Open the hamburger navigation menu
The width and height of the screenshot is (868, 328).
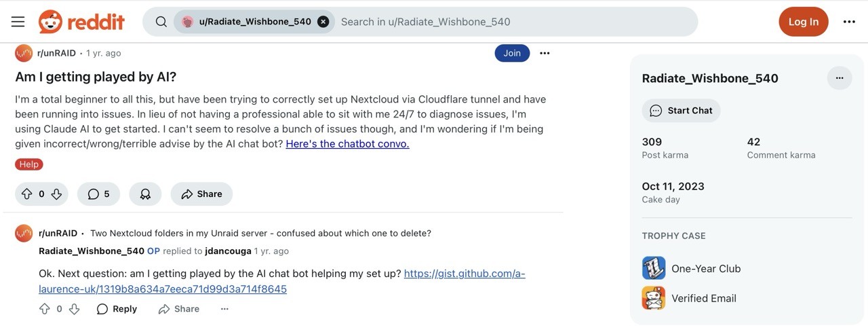(18, 22)
